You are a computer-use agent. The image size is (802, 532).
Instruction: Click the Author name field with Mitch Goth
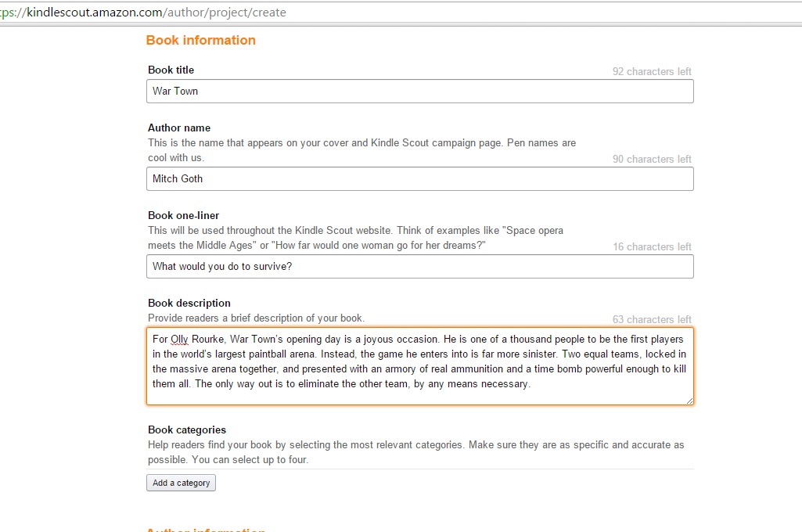pos(419,179)
